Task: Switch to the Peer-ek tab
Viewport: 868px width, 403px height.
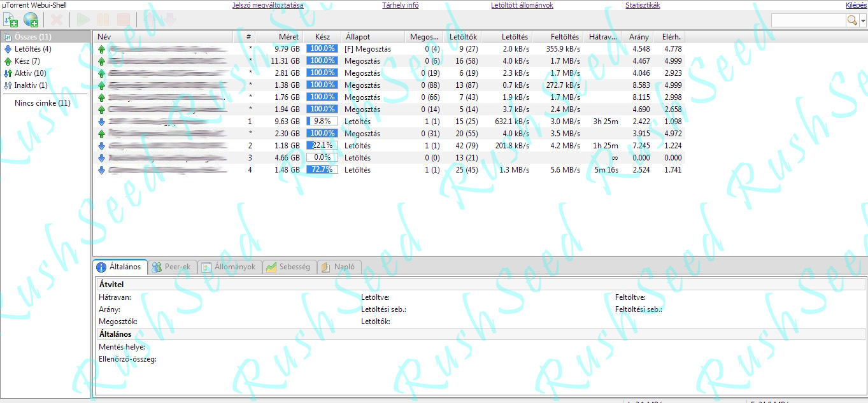Action: [x=173, y=267]
